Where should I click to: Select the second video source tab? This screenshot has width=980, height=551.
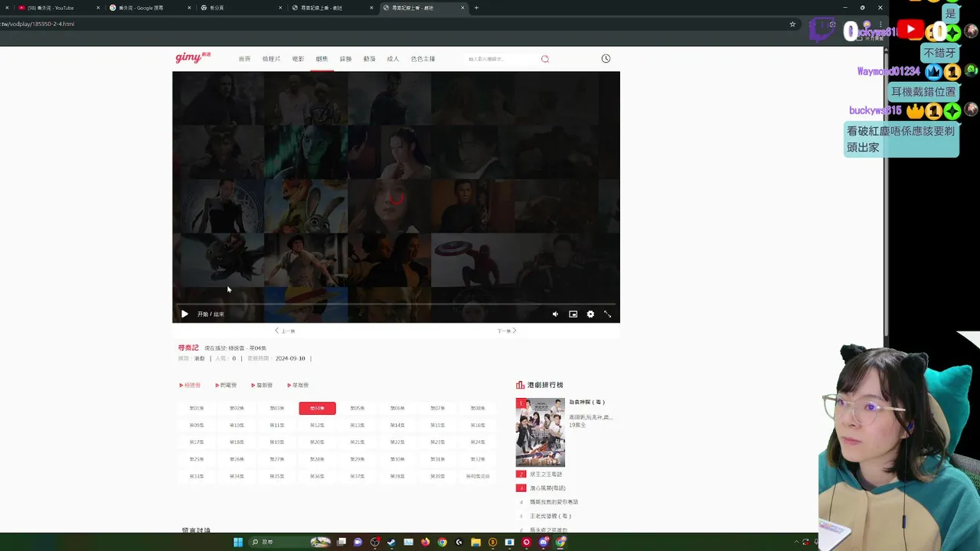click(226, 385)
